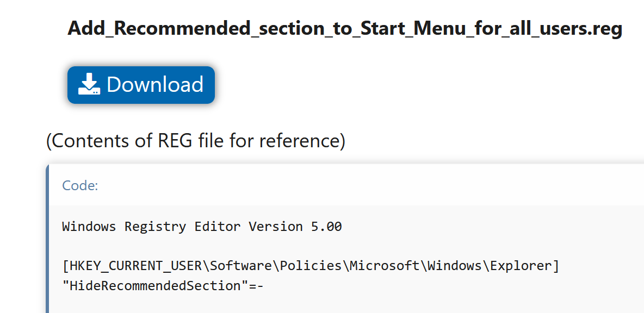Click the "Windows Registry Editor Version 5.00" line
This screenshot has width=644, height=313.
[202, 227]
